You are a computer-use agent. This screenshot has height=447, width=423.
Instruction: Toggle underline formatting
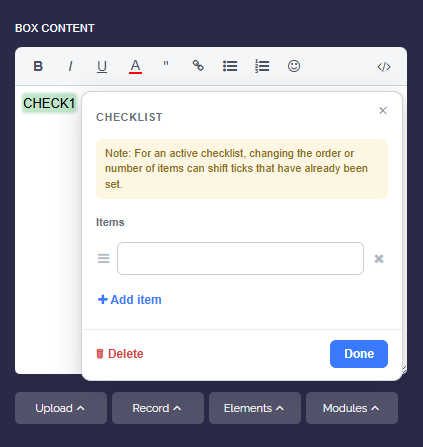click(x=102, y=66)
